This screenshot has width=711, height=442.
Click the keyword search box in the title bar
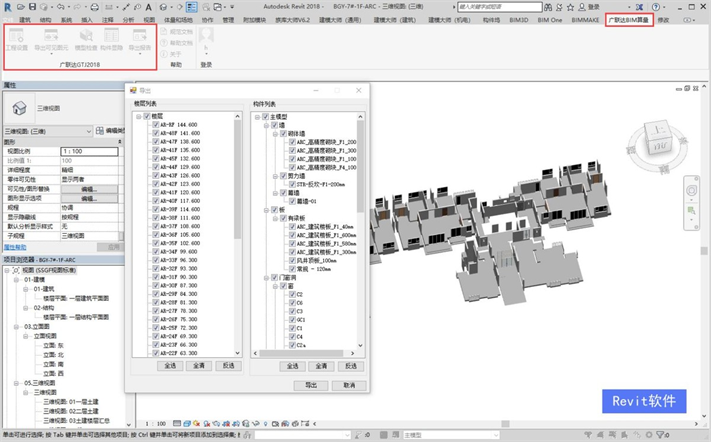(500, 7)
